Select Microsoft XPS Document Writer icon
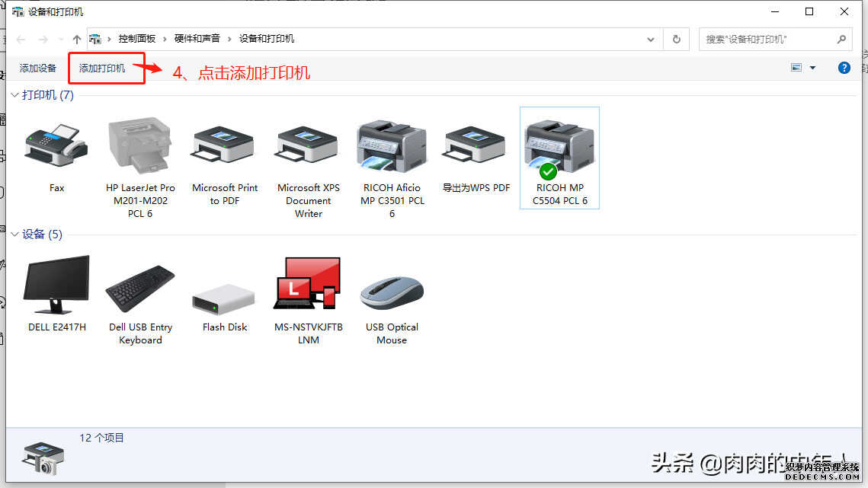 point(307,144)
